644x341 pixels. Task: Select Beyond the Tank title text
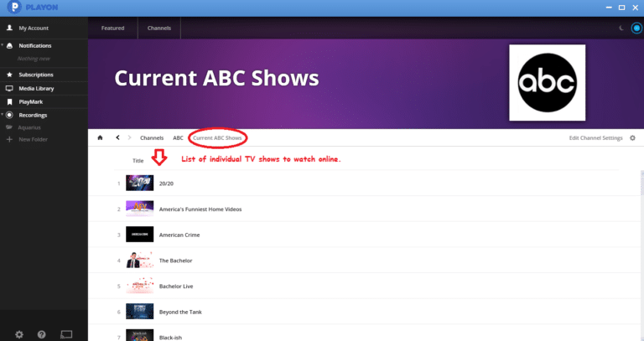coord(180,312)
